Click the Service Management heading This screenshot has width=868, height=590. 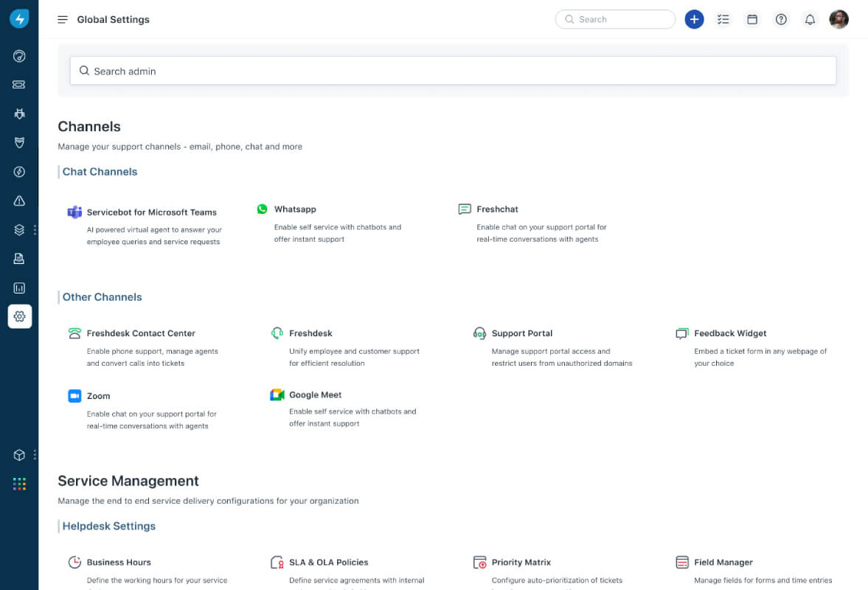[128, 481]
